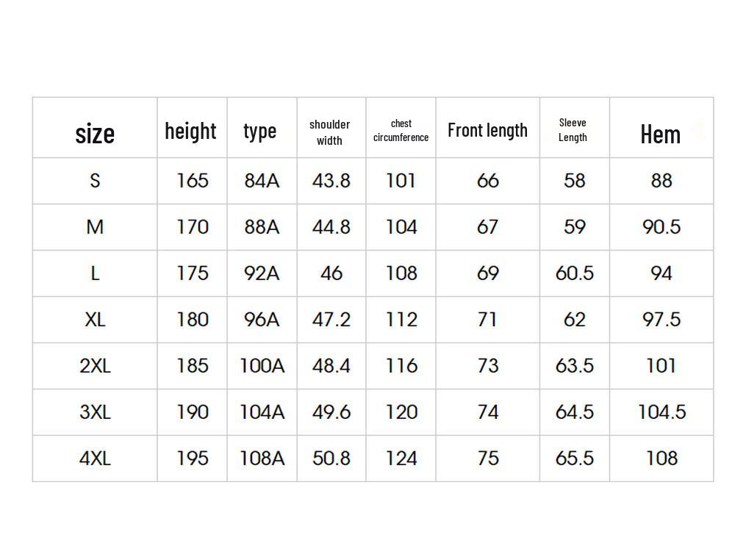Click chest circumference value 116

401,365
